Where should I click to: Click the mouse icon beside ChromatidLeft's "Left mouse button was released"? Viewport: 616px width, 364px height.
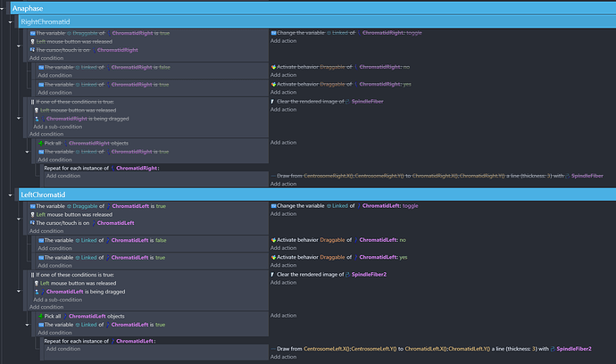pyautogui.click(x=33, y=214)
